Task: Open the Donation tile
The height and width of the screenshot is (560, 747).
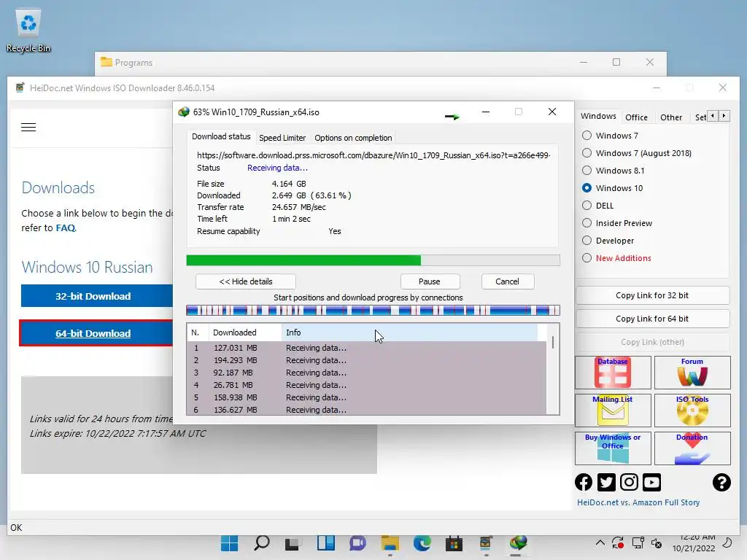Action: (692, 448)
